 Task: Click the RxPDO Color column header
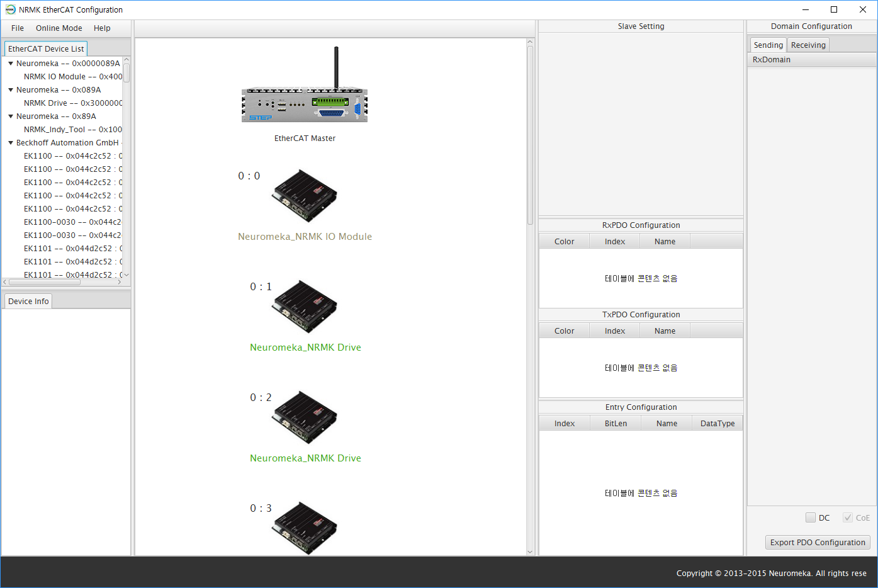coord(564,241)
